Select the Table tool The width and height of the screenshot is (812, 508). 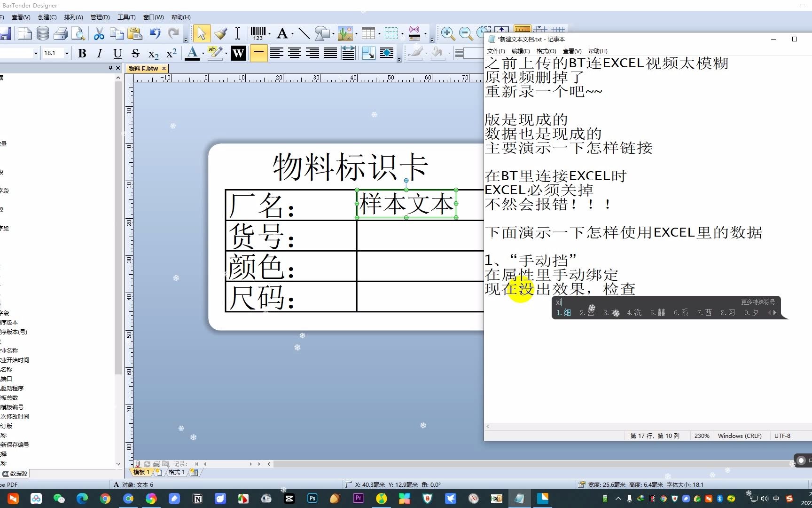(x=368, y=33)
